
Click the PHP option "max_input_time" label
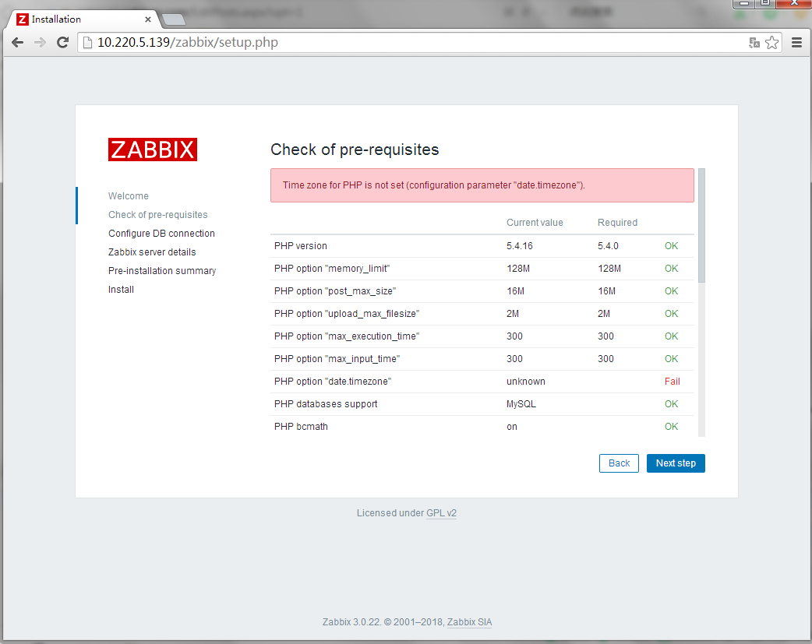click(337, 359)
